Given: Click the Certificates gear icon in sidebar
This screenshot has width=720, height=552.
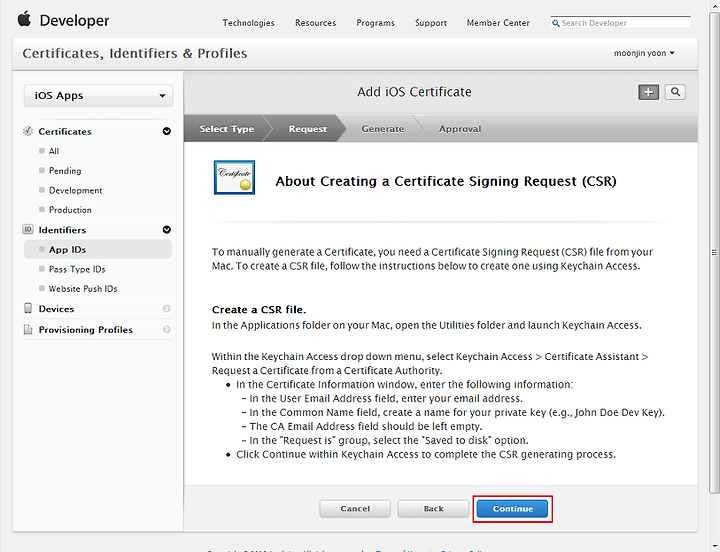Looking at the screenshot, I should pos(28,131).
